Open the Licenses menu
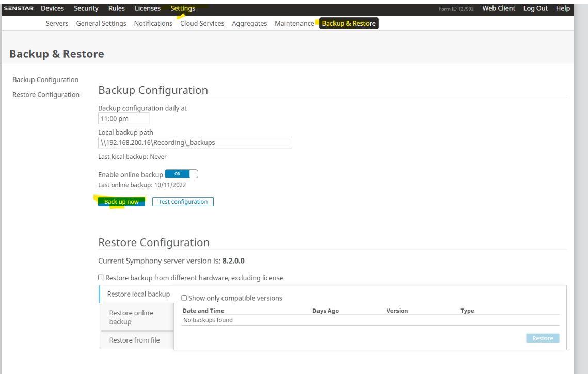Viewport: 588px width, 374px height. [x=147, y=8]
